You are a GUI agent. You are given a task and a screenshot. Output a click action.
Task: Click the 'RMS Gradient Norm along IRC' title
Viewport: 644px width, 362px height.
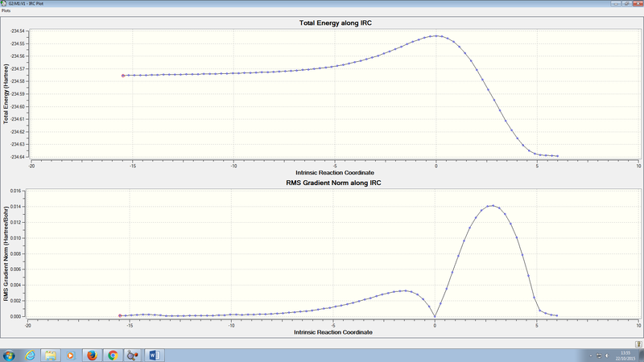click(333, 183)
